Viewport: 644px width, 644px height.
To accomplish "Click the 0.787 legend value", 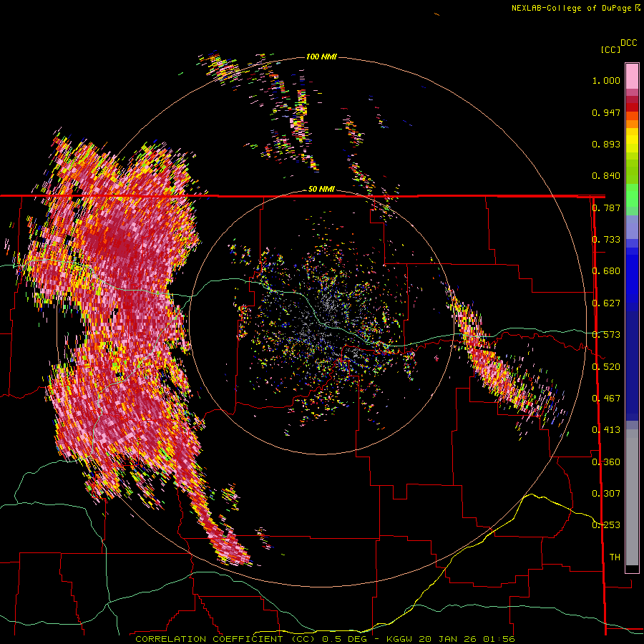I will [606, 208].
